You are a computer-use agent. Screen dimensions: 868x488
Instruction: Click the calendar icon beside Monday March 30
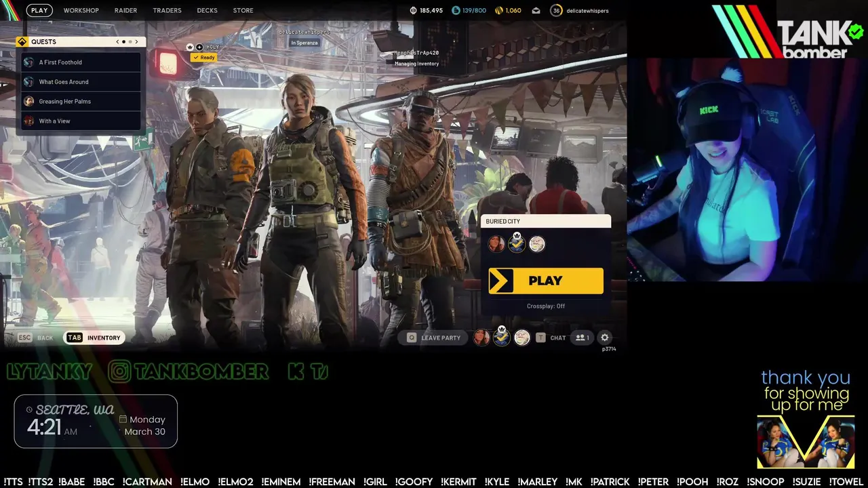point(123,420)
